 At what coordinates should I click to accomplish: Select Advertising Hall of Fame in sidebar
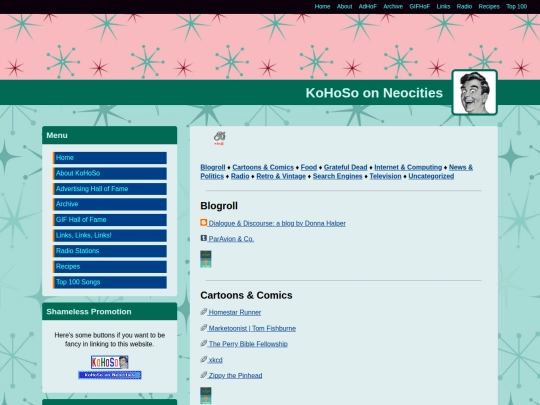tap(110, 189)
